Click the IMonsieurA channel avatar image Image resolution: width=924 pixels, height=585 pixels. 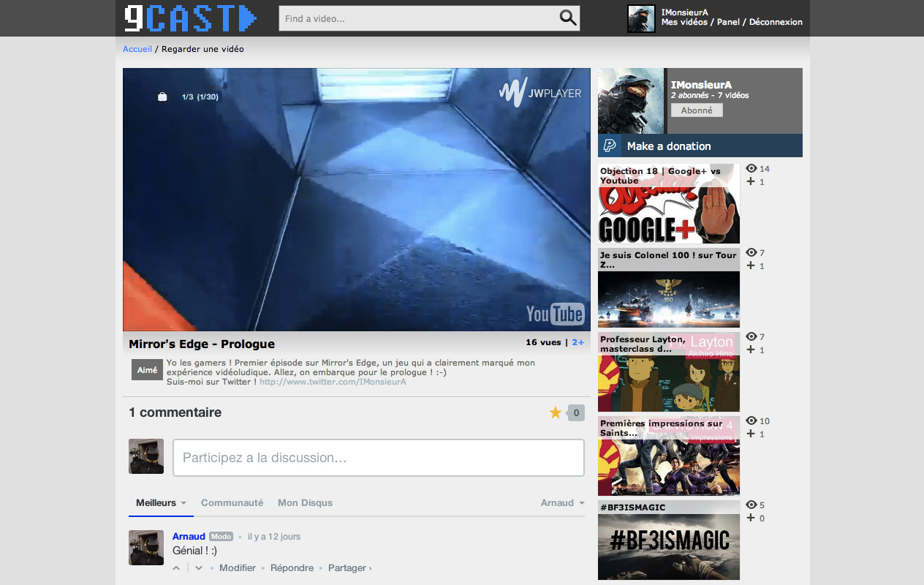[630, 100]
